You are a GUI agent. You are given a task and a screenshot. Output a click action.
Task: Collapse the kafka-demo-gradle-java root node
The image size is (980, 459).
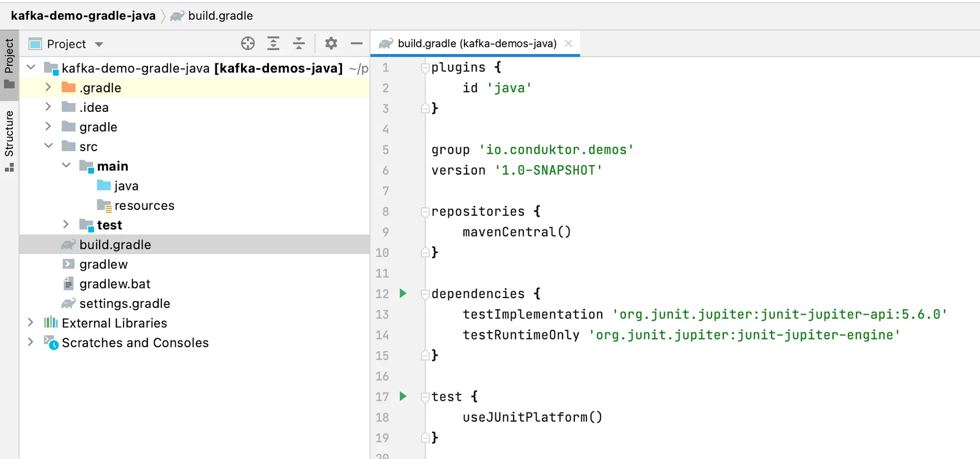tap(31, 67)
